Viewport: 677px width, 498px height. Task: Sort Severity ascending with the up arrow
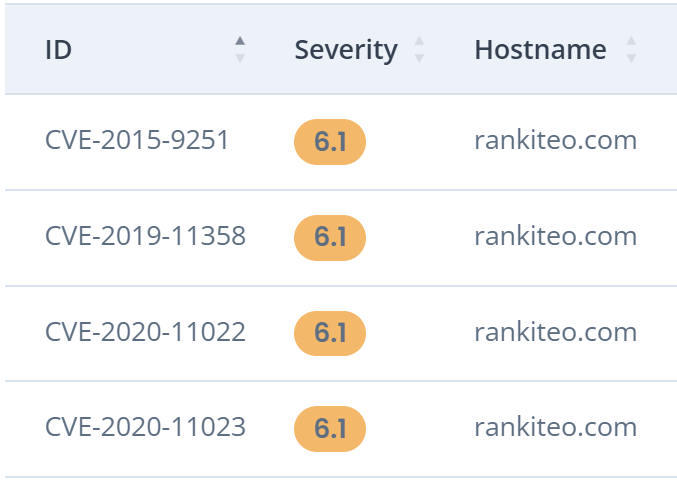419,42
